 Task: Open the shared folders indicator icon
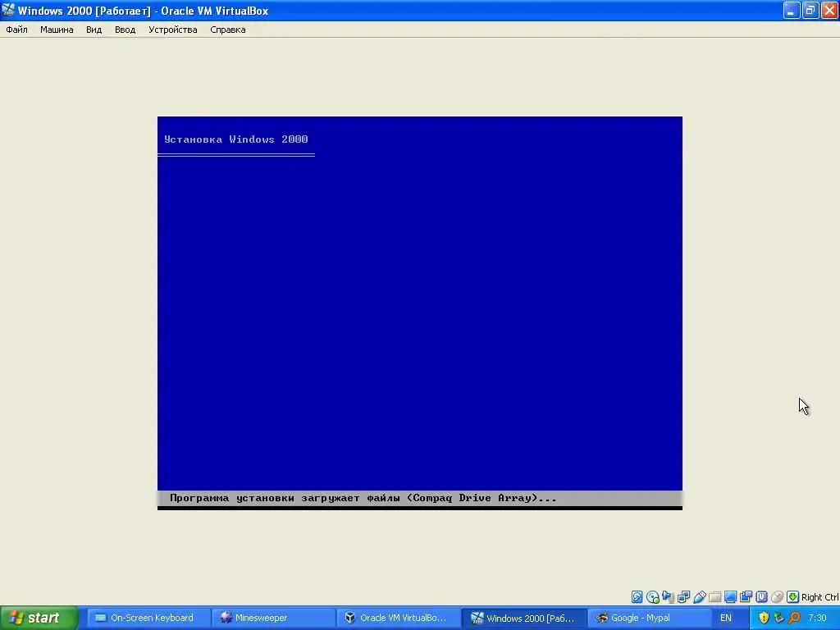pos(714,597)
